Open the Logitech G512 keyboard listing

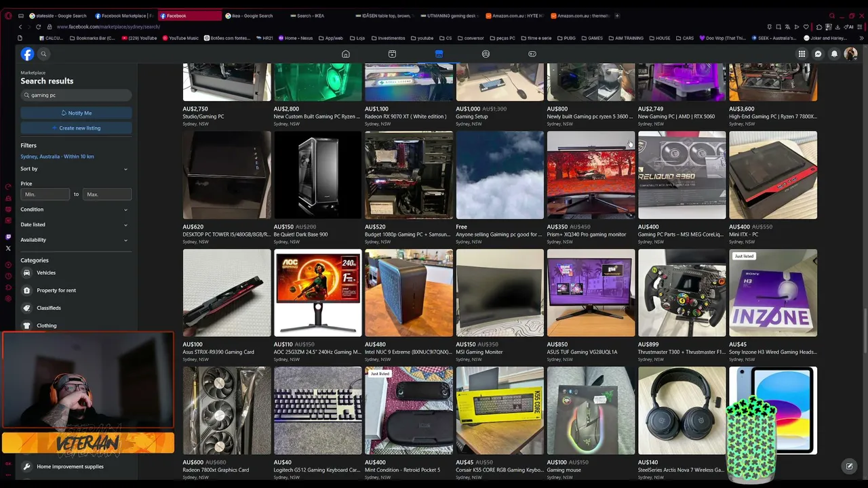[317, 424]
